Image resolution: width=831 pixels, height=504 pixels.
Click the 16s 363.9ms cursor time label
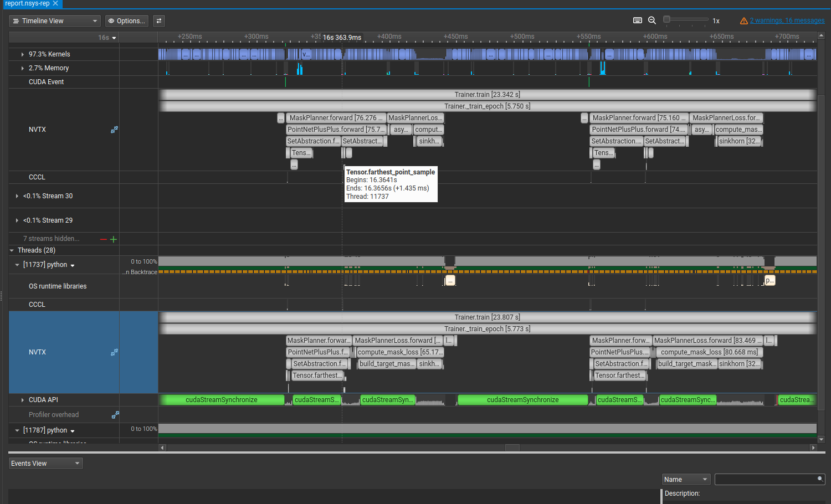pos(342,38)
